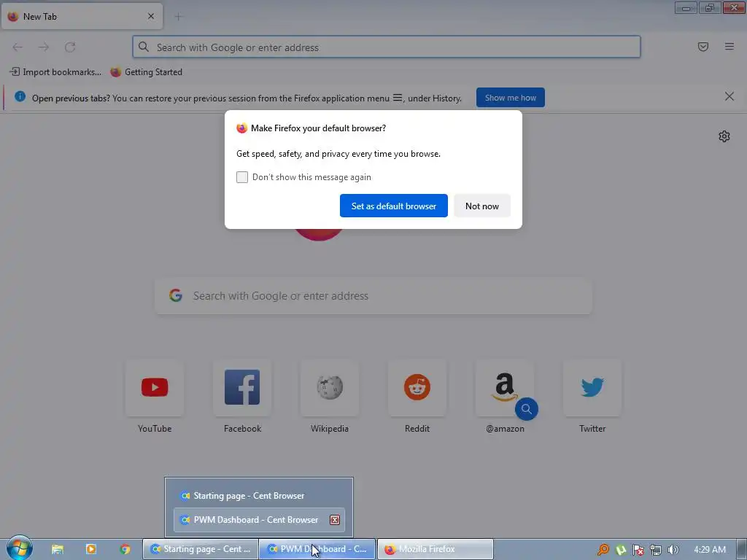Image resolution: width=747 pixels, height=560 pixels.
Task: Click the Save to Pocket icon
Action: 703,47
